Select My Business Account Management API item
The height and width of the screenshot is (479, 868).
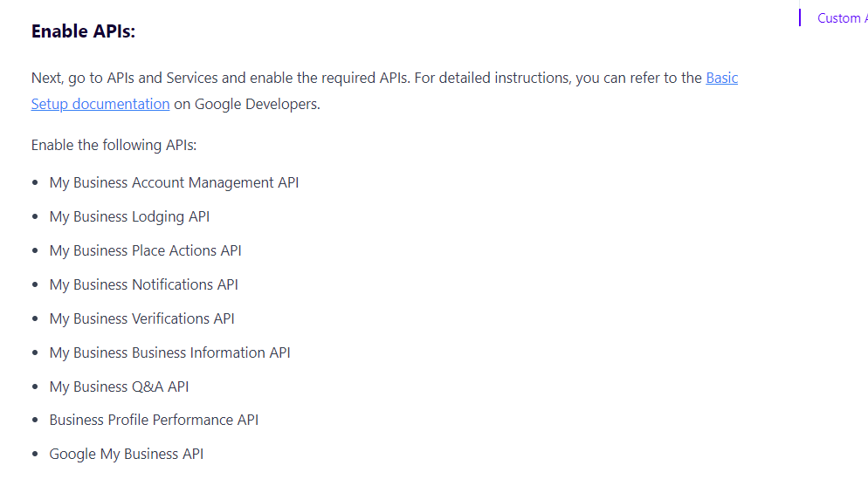pos(174,182)
